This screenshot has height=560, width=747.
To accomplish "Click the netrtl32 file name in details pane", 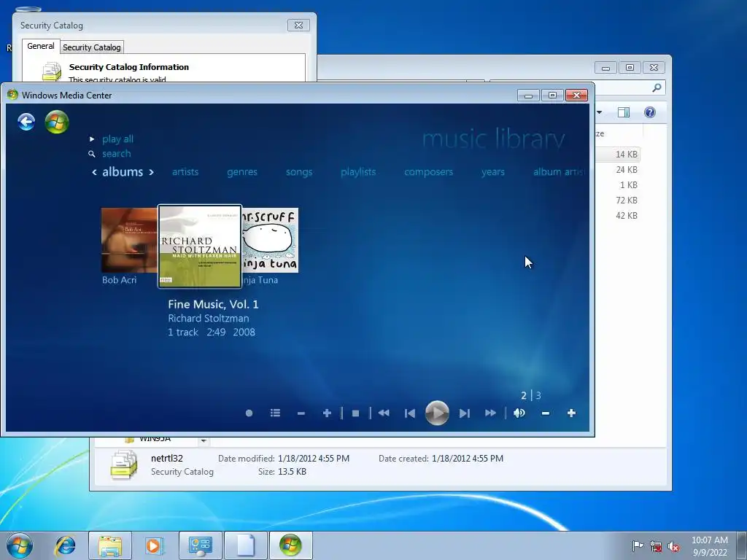I will pos(167,458).
